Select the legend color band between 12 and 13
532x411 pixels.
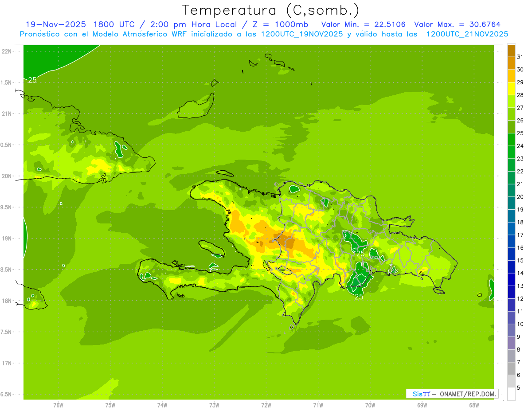pyautogui.click(x=511, y=293)
